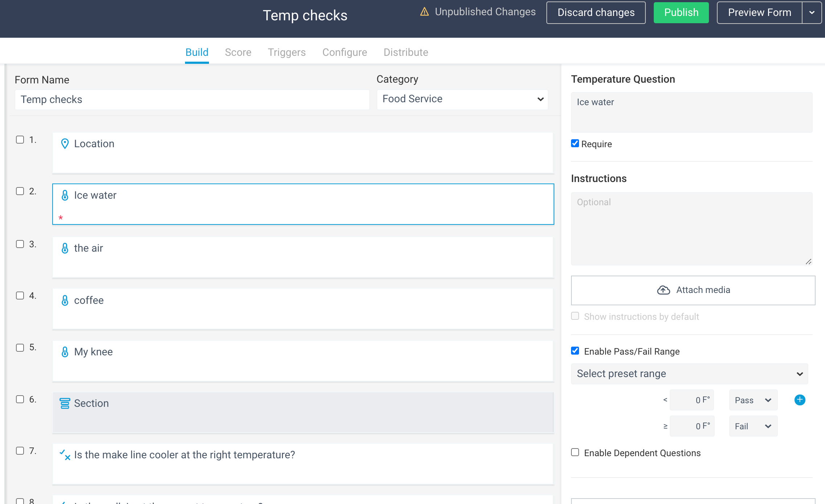Screen dimensions: 825x504
Task: Click the less-than threshold temperature field
Action: [x=692, y=400]
